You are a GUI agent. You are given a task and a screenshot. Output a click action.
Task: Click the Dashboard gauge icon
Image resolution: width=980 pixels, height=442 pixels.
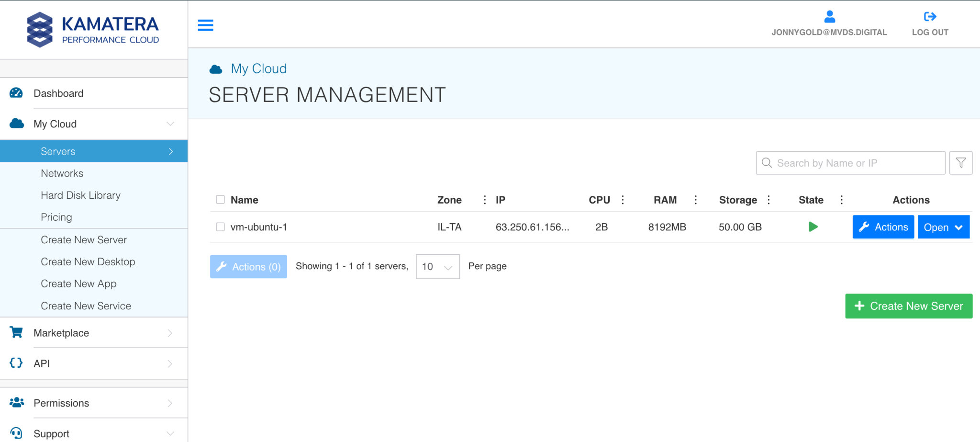point(16,93)
